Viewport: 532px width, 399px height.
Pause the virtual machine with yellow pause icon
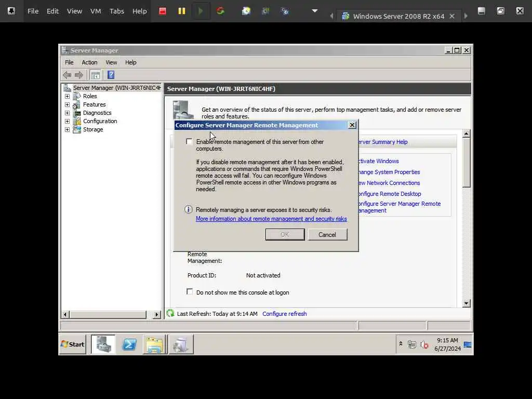(182, 11)
